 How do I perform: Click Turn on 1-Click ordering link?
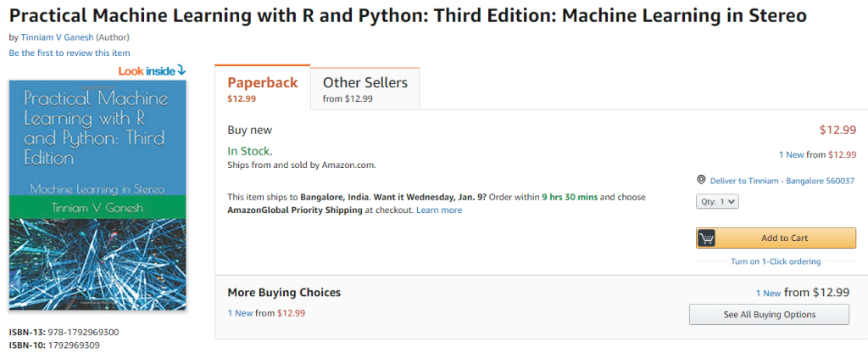point(776,261)
